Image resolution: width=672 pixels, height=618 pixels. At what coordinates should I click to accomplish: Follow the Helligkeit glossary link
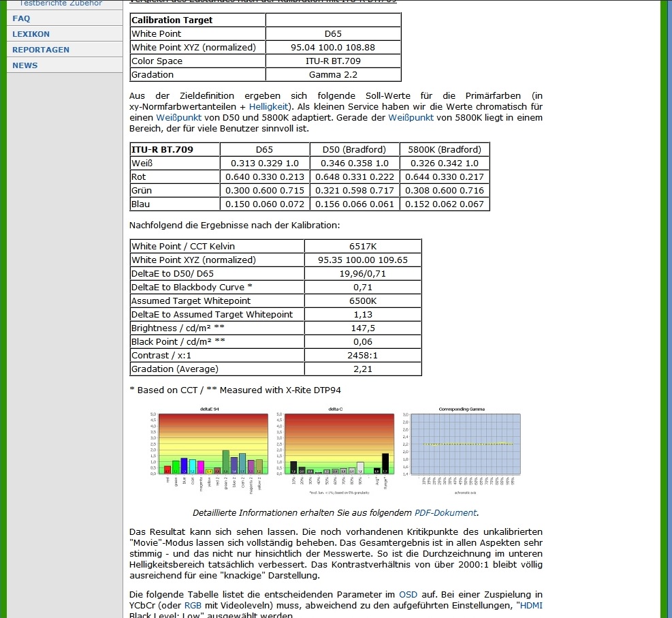269,107
